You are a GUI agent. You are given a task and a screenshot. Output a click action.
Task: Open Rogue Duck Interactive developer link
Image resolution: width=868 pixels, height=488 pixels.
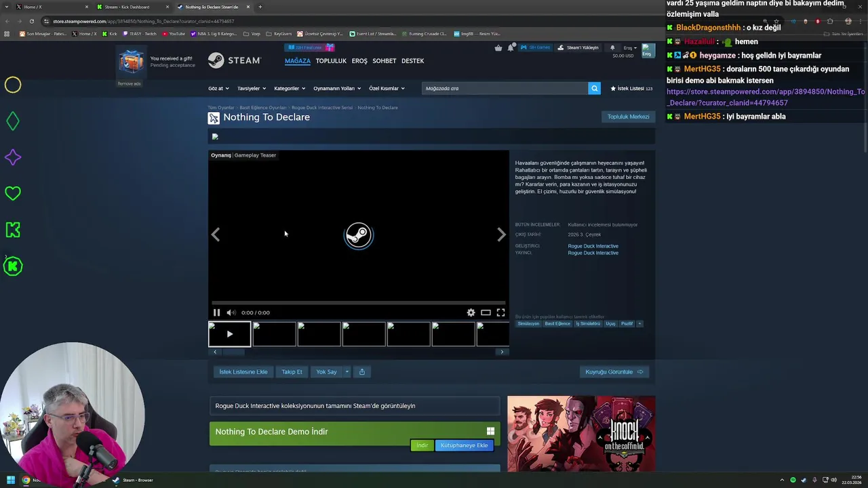tap(593, 246)
